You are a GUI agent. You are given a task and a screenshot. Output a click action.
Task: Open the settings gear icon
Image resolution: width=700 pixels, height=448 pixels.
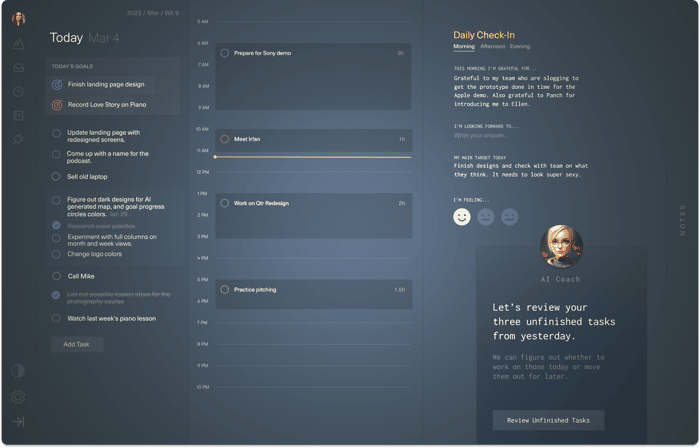click(18, 396)
